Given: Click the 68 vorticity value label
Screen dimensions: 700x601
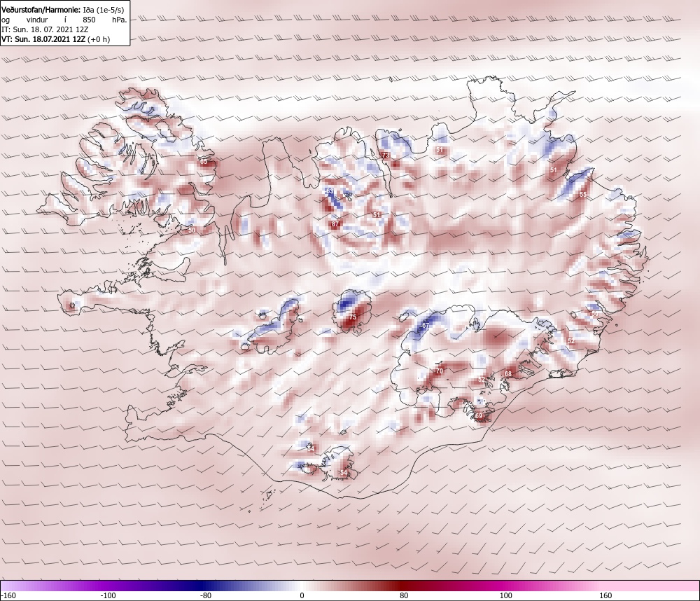Looking at the screenshot, I should pos(508,373).
